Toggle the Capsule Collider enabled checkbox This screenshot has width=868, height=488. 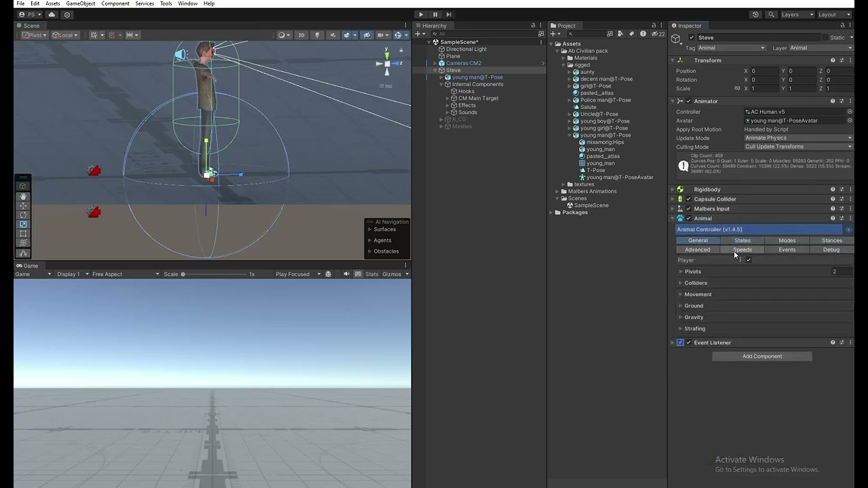[x=688, y=199]
